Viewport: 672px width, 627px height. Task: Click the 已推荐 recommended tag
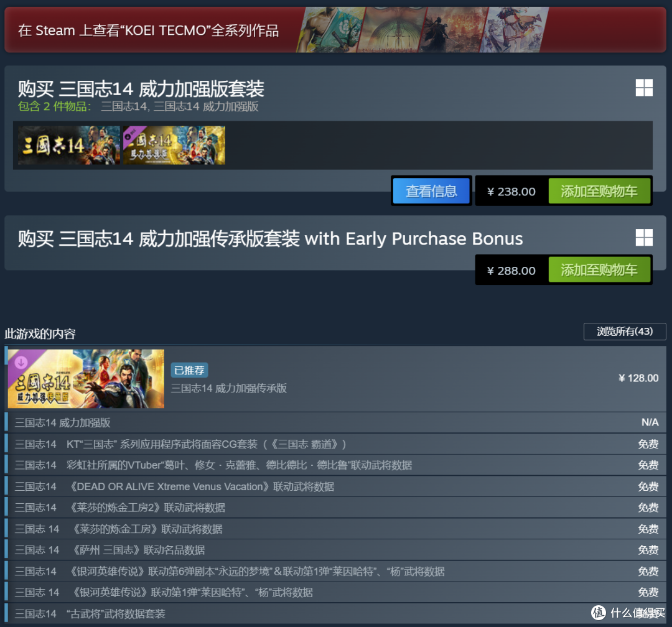coord(189,370)
